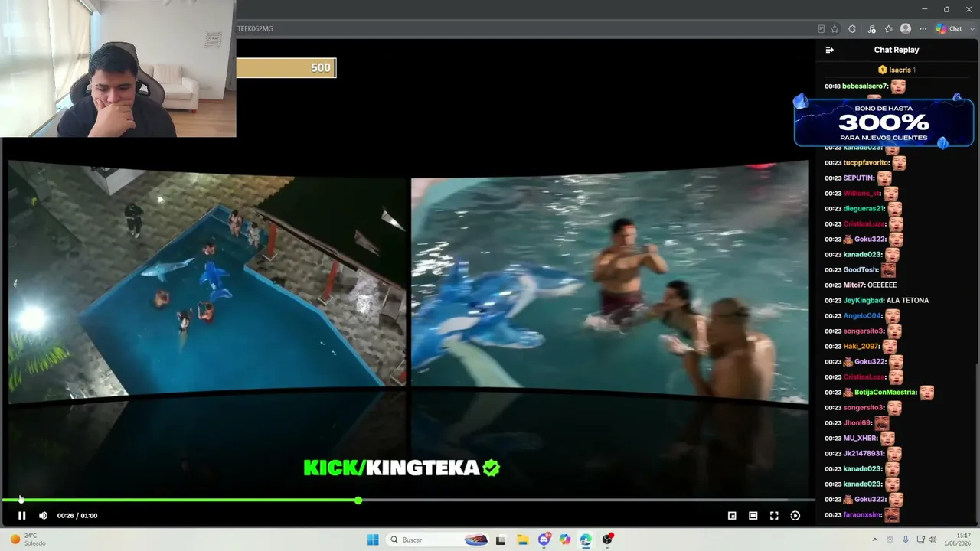Open tucppfavorito chat username
This screenshot has width=980, height=551.
click(x=867, y=163)
